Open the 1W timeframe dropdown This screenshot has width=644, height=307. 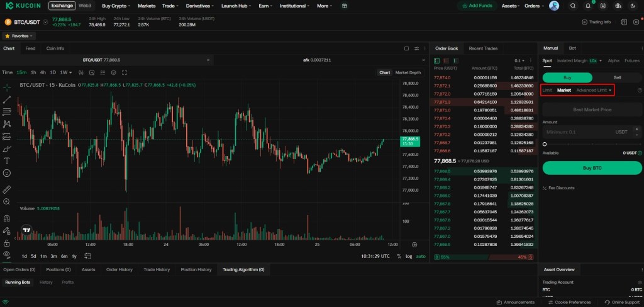click(x=65, y=72)
